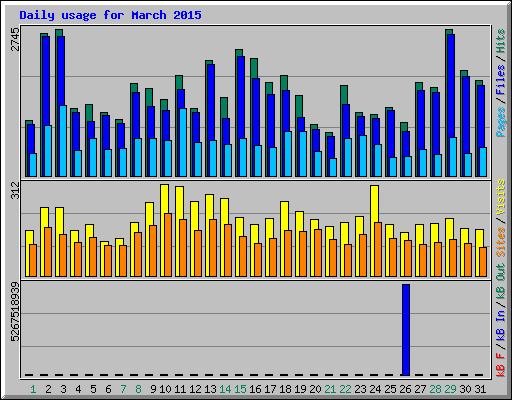Click the 312 axis value
This screenshot has height=400, width=512.
[16, 190]
